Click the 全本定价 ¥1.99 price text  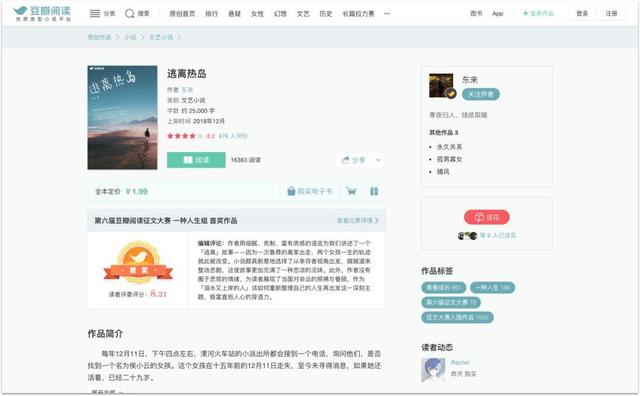121,191
